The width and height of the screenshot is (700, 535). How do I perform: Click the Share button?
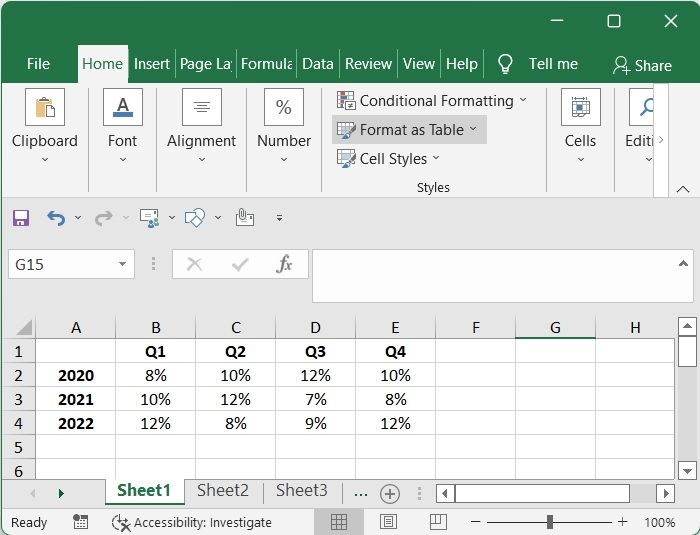tap(642, 65)
